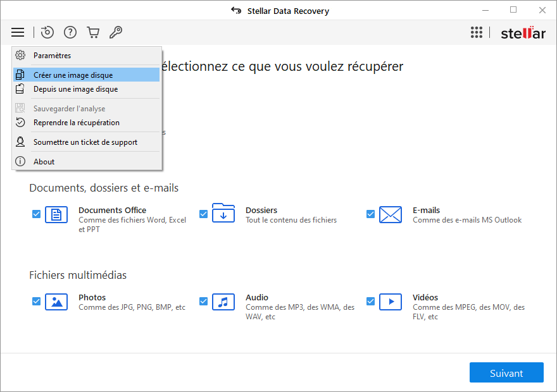The height and width of the screenshot is (392, 557).
Task: Click the hamburger menu icon
Action: pos(18,32)
